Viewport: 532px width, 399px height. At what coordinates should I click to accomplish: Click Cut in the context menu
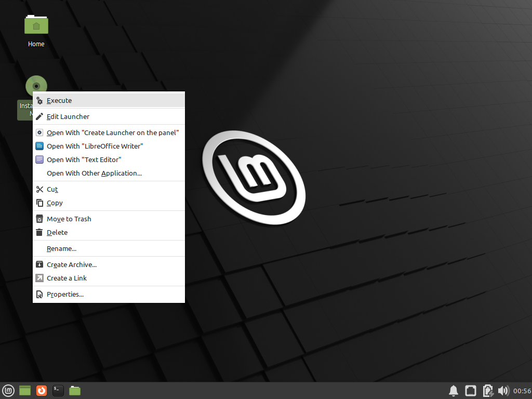pyautogui.click(x=109, y=189)
